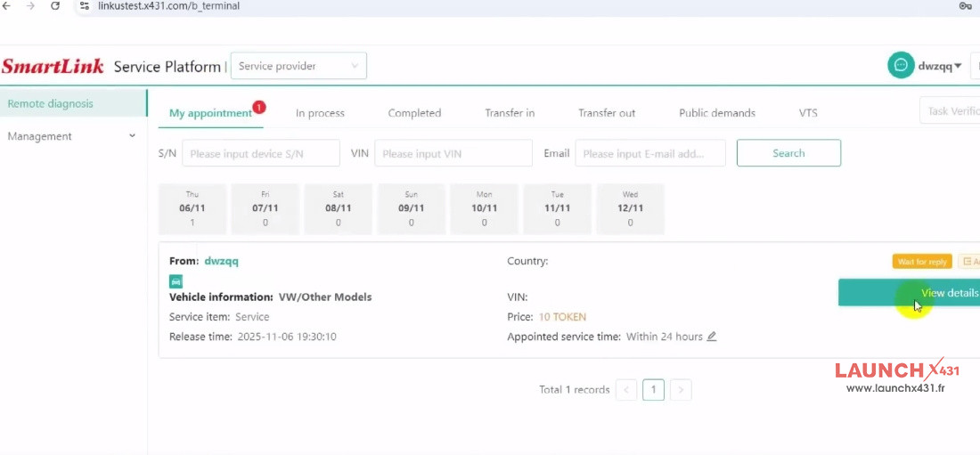980x455 pixels.
Task: Go to the Public demands tab
Action: pos(717,113)
